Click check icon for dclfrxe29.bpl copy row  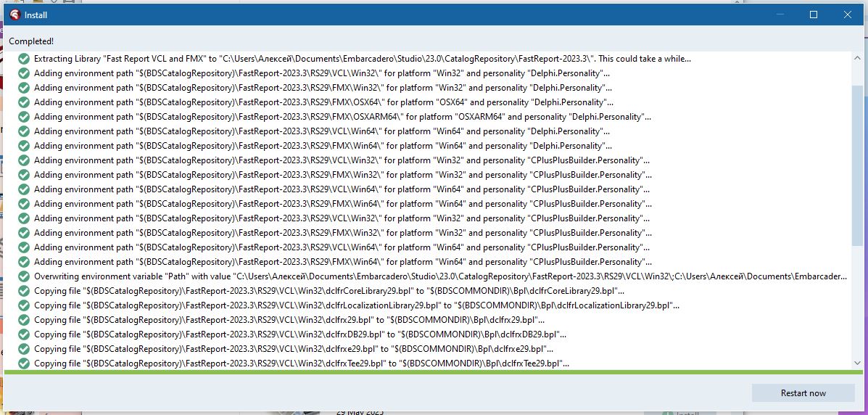tap(23, 349)
